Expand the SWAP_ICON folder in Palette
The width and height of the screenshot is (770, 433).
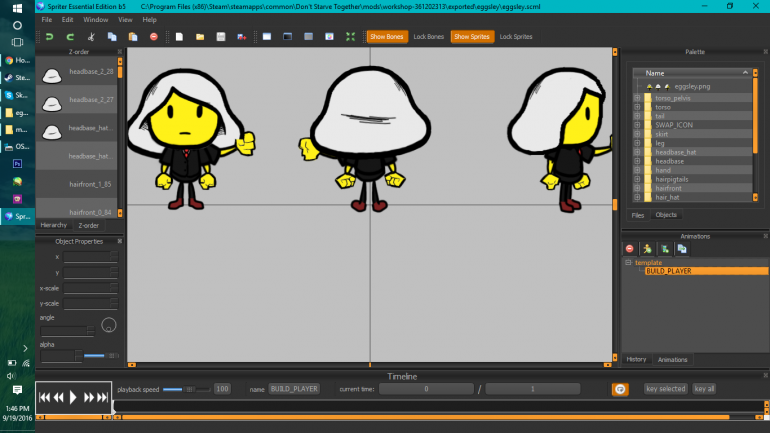[x=637, y=125]
